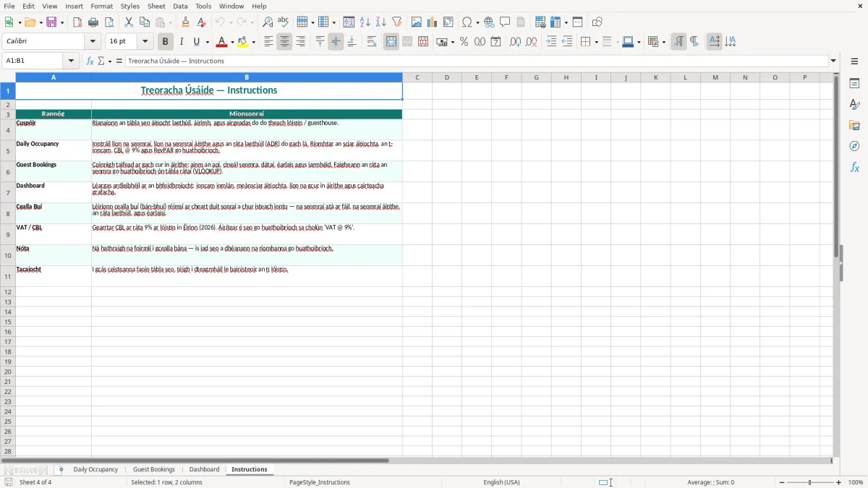Run Spelling check icon
This screenshot has width=868, height=488.
(x=283, y=22)
